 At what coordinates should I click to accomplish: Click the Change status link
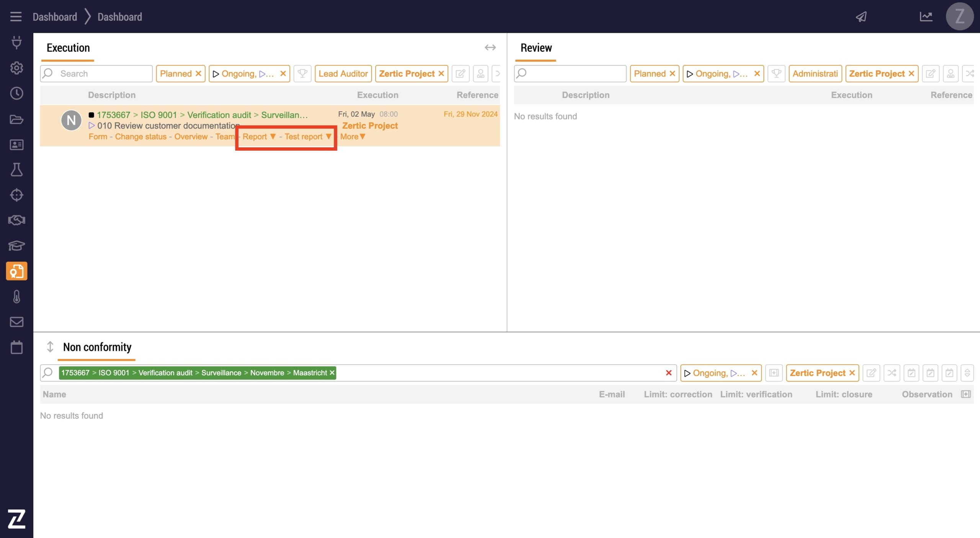pos(140,137)
